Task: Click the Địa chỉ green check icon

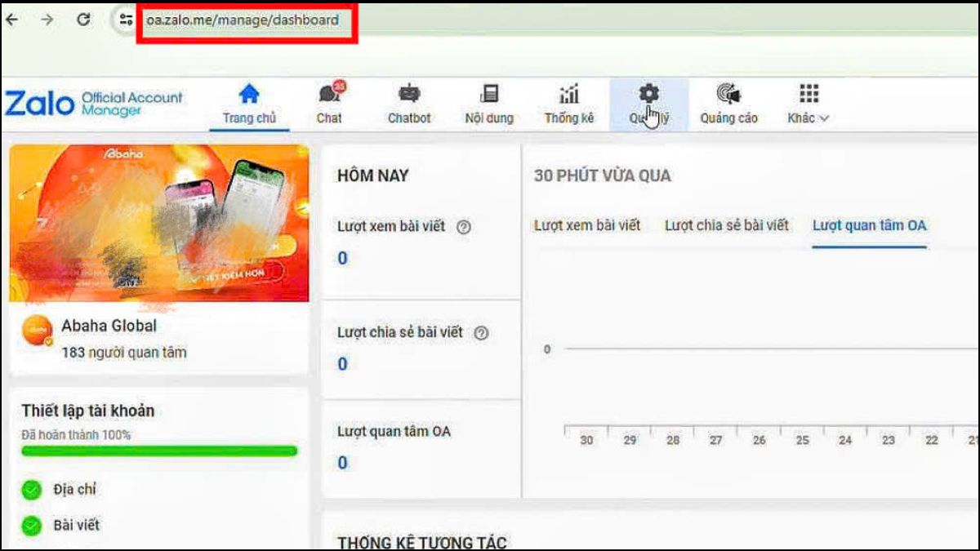Action: (x=31, y=490)
